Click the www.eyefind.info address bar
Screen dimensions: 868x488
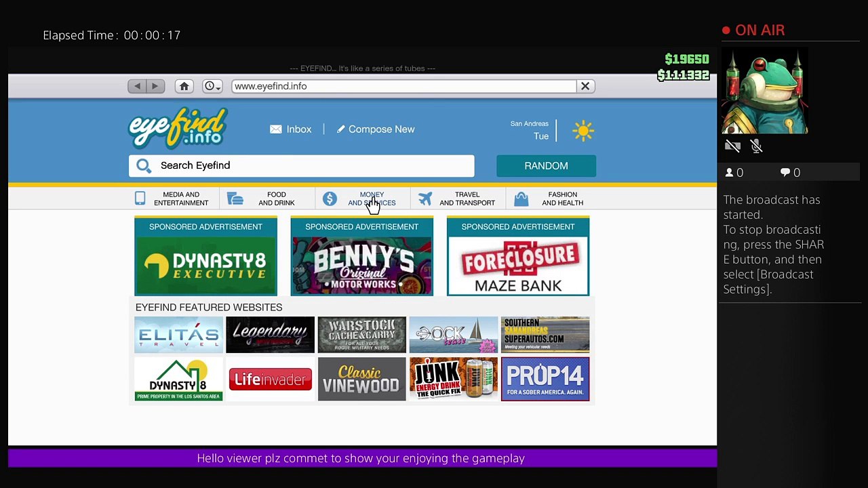click(x=403, y=86)
